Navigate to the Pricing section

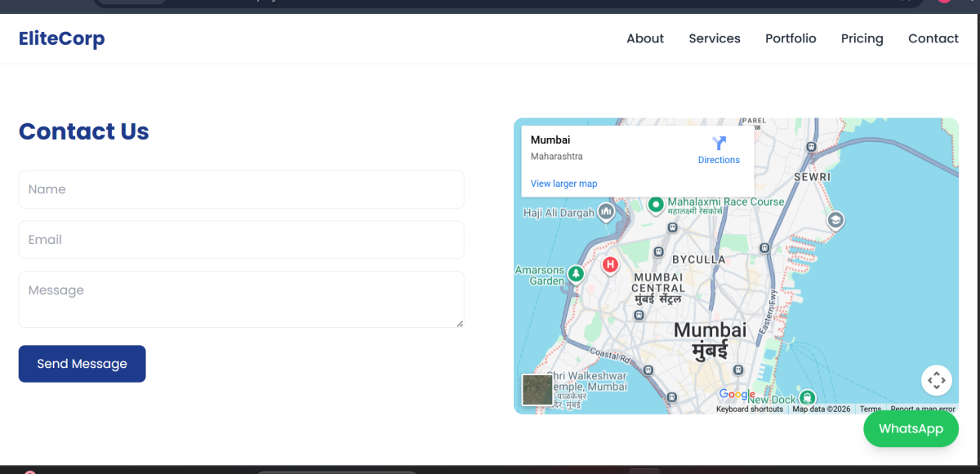[862, 38]
